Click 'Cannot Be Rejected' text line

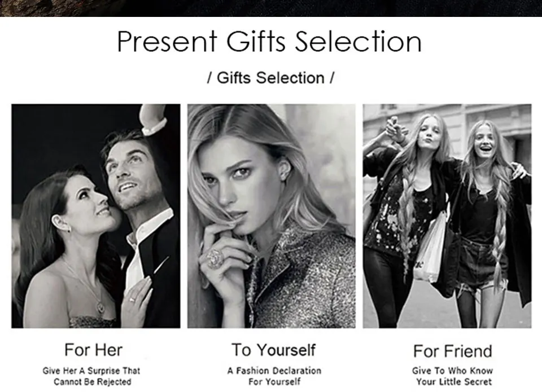pyautogui.click(x=92, y=382)
